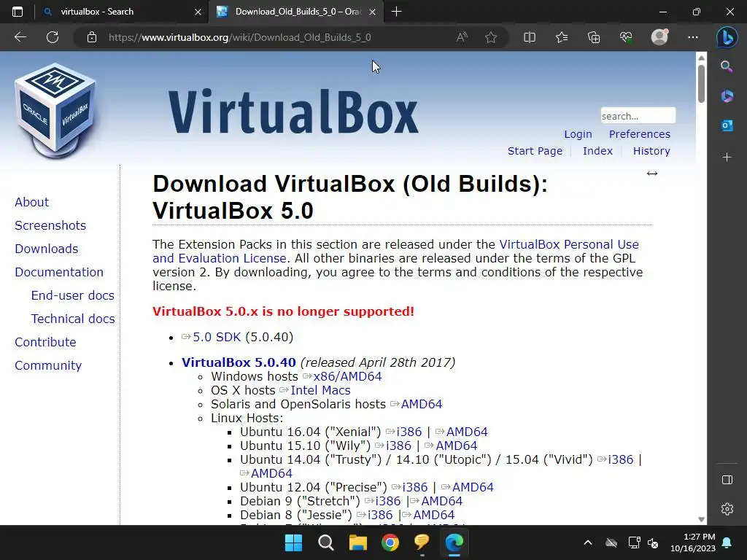This screenshot has width=747, height=560.
Task: Open taskbar Search magnifier
Action: pyautogui.click(x=326, y=542)
